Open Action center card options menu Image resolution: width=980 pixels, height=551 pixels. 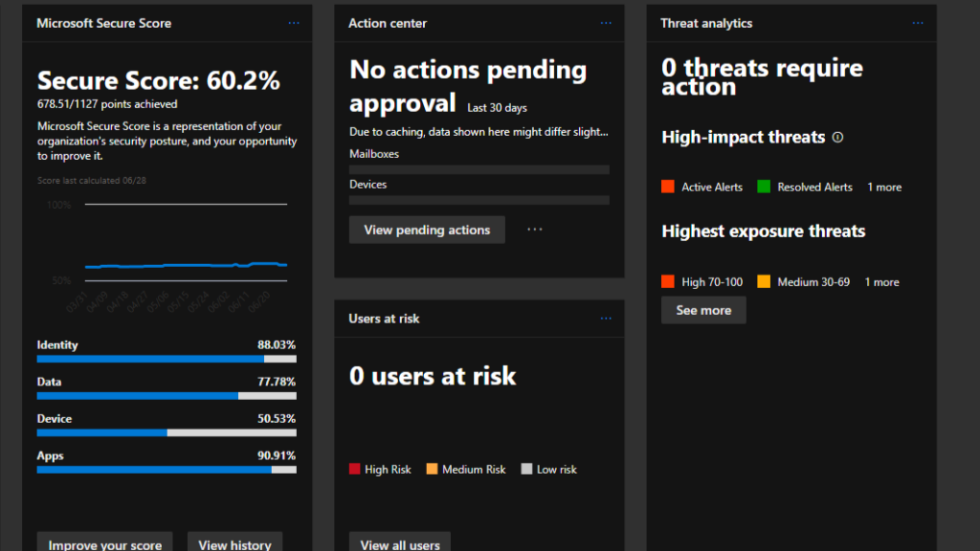tap(606, 23)
